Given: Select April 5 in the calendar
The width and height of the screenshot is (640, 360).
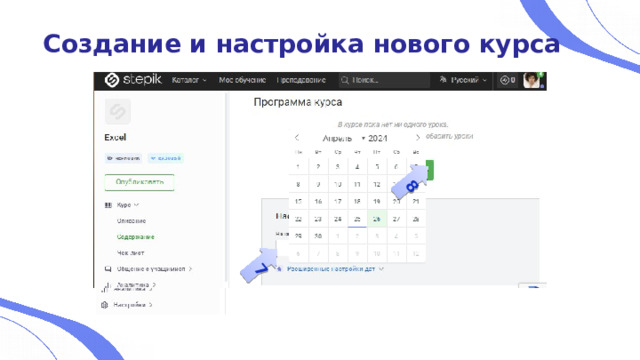Looking at the screenshot, I should pos(377,167).
